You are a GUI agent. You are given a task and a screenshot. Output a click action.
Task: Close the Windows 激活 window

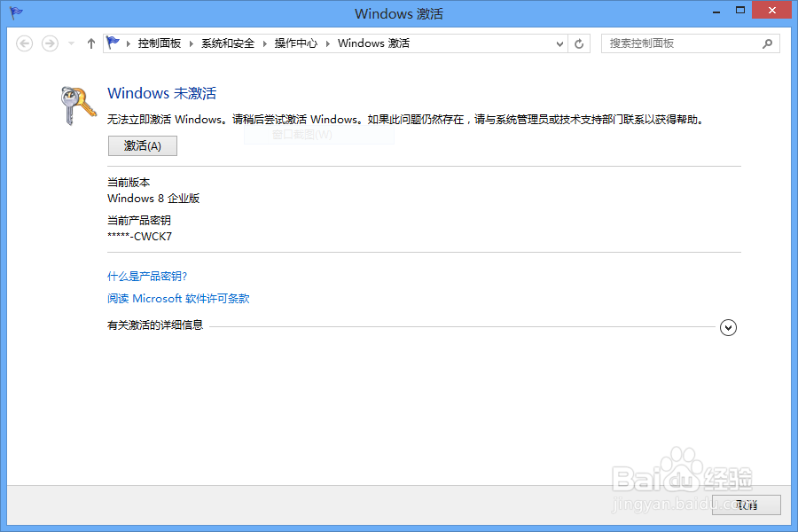(x=772, y=10)
